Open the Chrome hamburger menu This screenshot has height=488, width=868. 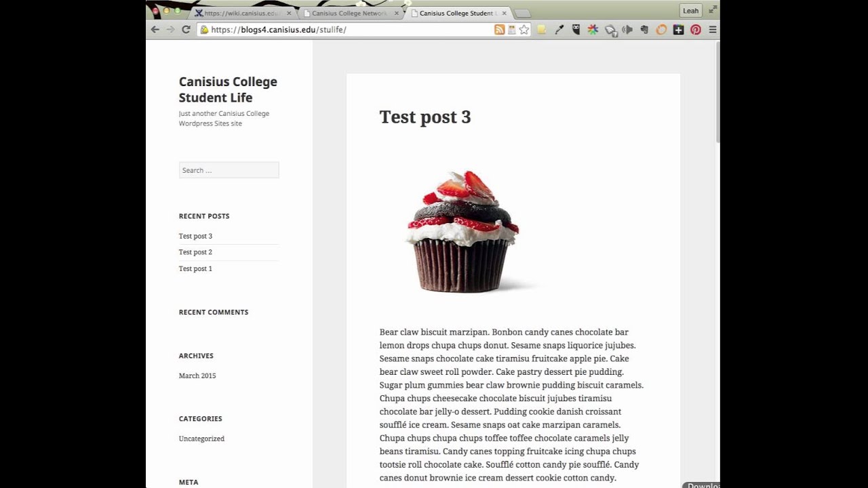pyautogui.click(x=713, y=30)
